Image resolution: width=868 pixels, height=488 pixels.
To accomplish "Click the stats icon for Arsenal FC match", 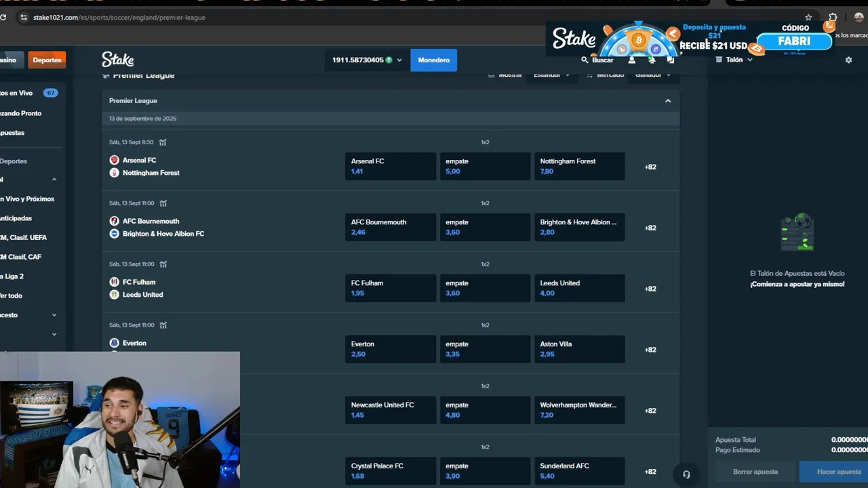I will (163, 142).
